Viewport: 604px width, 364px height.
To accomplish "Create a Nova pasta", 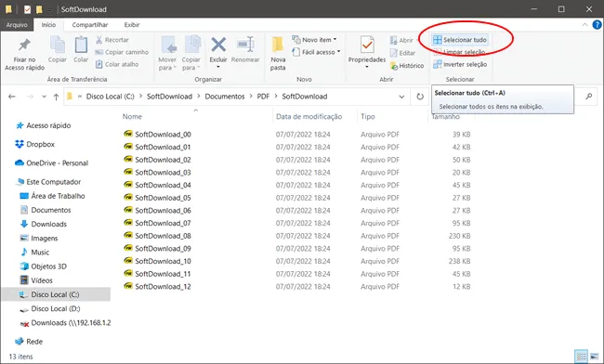I will click(x=278, y=53).
